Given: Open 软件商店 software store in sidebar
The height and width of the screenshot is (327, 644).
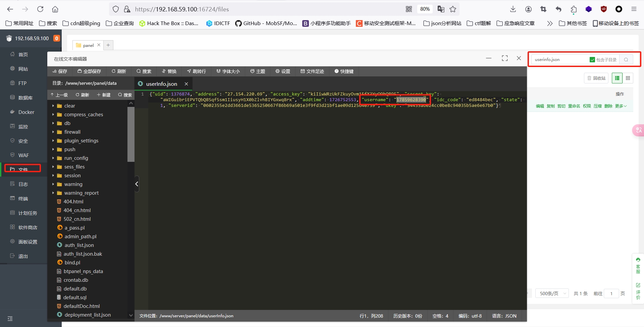Looking at the screenshot, I should pyautogui.click(x=28, y=227).
